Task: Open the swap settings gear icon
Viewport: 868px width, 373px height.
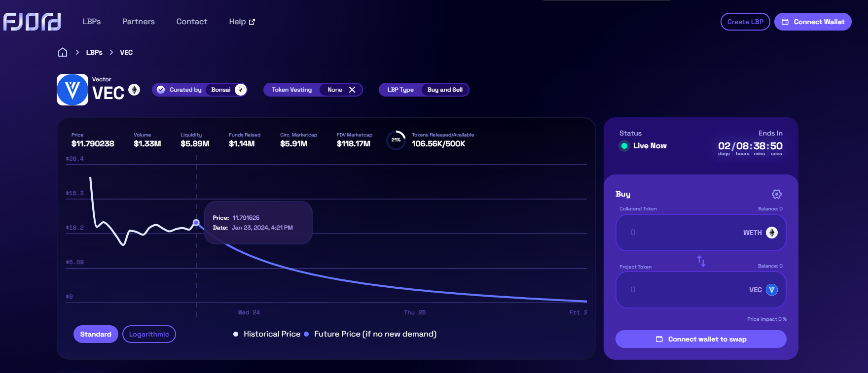Action: (776, 194)
